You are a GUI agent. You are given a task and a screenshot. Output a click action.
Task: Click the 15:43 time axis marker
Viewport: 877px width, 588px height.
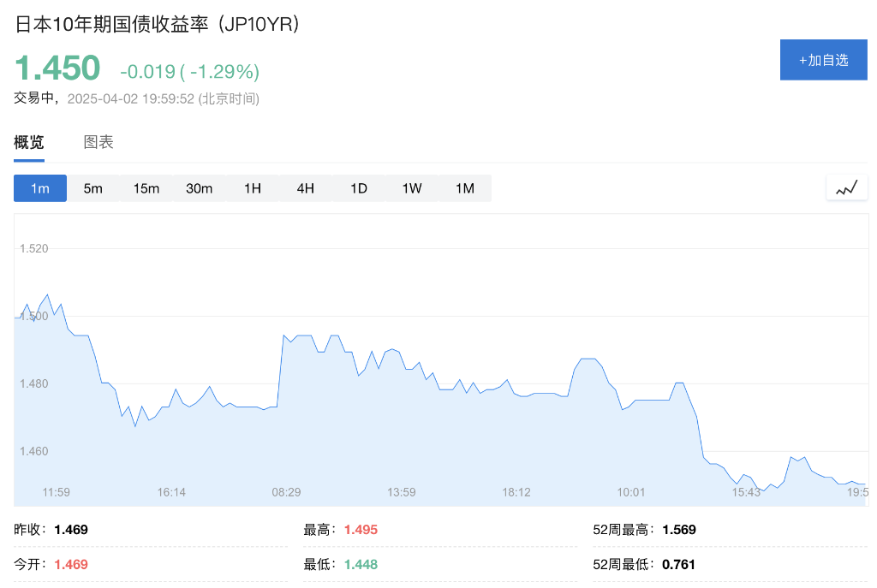[x=746, y=492]
